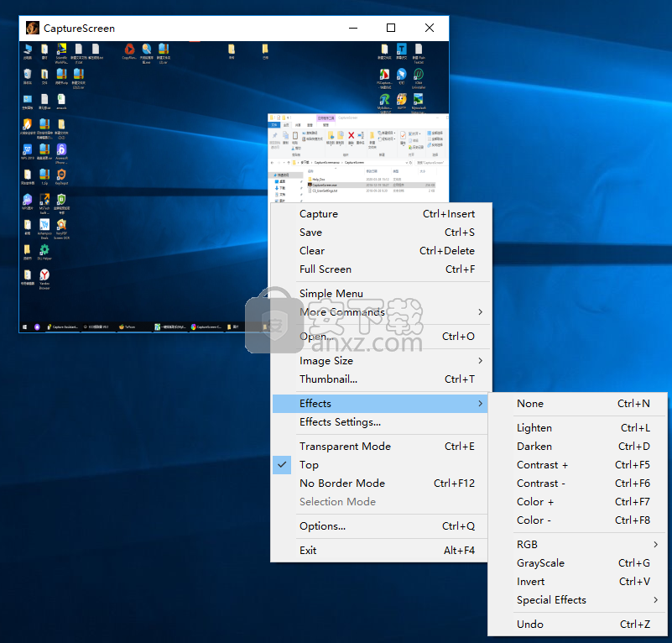Click CopyFlow red play icon in captured image

pos(129,49)
